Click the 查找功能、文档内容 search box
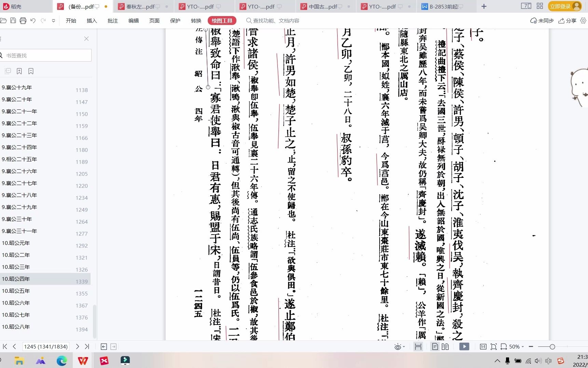The image size is (588, 368). 273,21
